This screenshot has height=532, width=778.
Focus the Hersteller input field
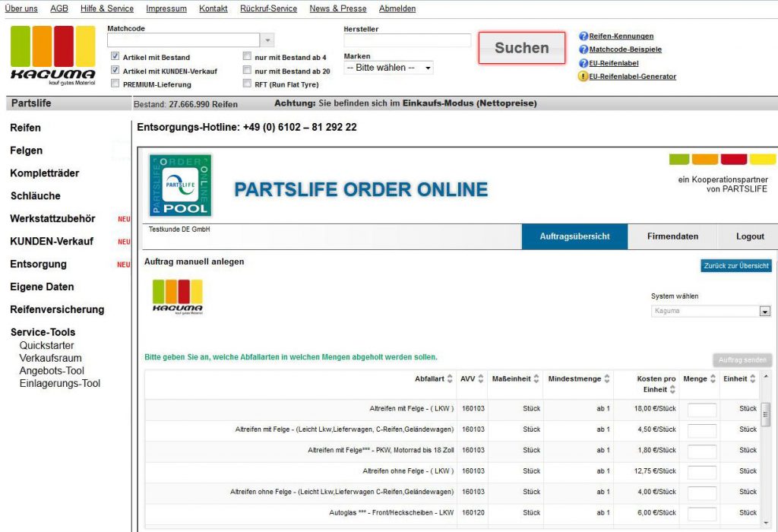tap(407, 41)
